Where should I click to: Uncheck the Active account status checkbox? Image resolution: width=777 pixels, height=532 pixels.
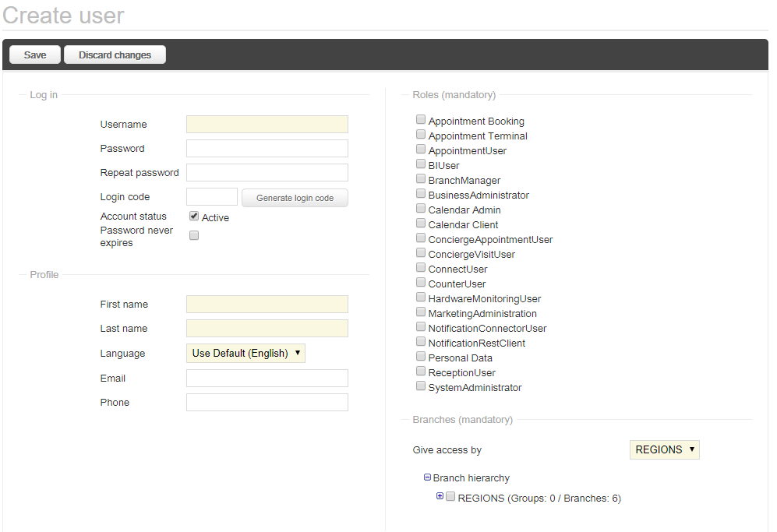click(194, 217)
